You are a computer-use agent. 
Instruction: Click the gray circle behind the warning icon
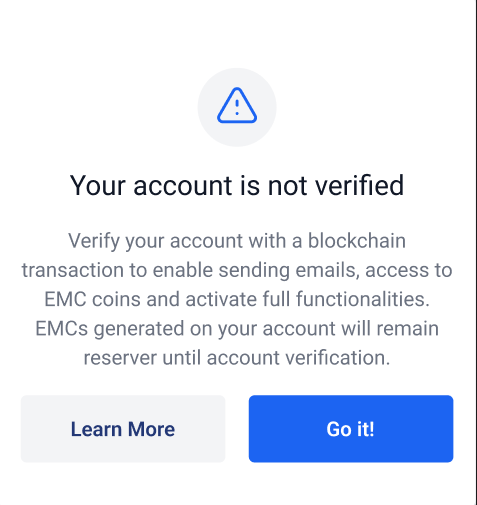237,107
